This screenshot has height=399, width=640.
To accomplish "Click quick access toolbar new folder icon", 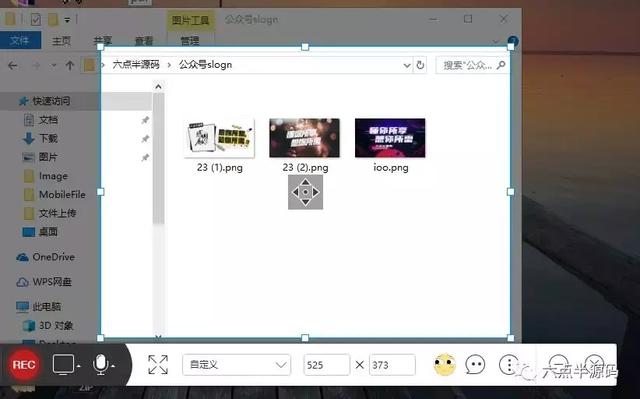I will coord(53,19).
